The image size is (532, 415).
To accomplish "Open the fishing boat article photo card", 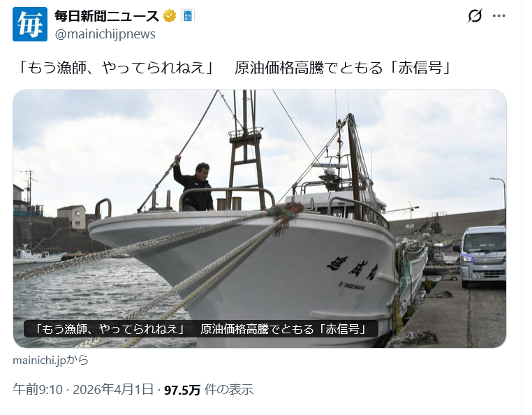I will (260, 219).
